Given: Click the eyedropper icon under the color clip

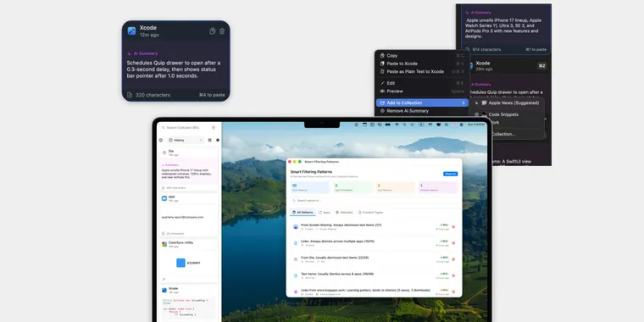Looking at the screenshot, I should click(x=164, y=280).
